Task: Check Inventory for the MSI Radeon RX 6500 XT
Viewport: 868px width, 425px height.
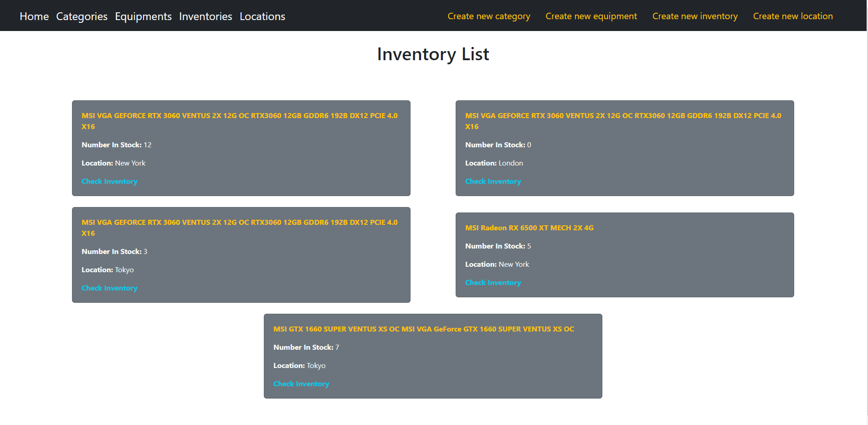Action: pyautogui.click(x=493, y=282)
